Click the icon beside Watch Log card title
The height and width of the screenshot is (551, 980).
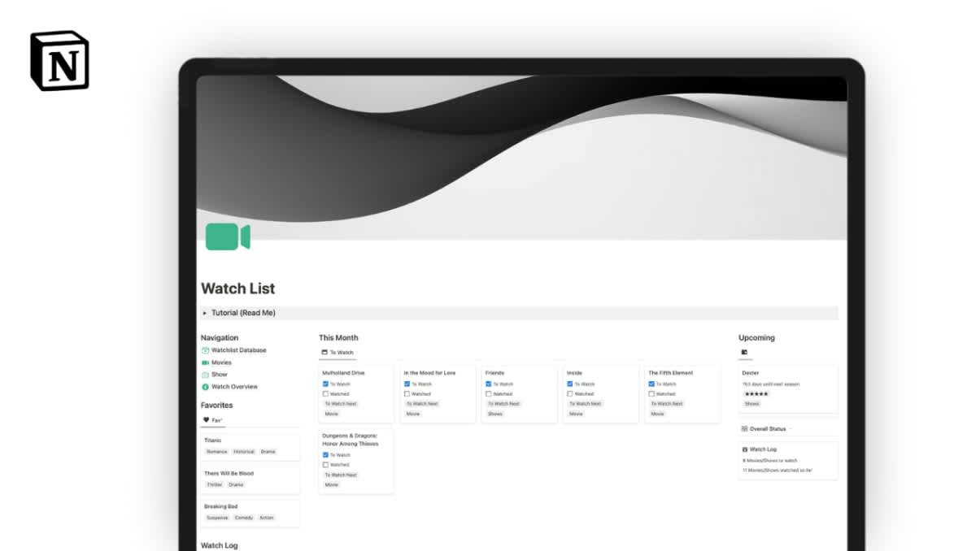click(x=745, y=449)
